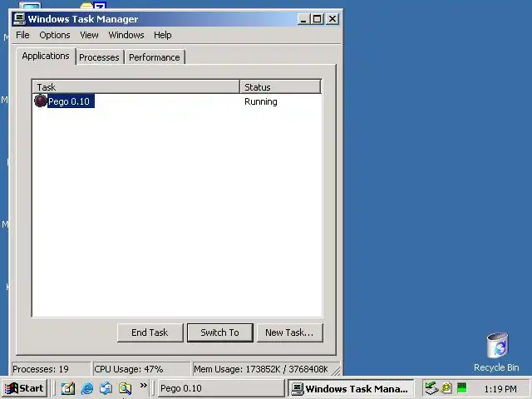Click Task Manager title bar icon
The height and width of the screenshot is (399, 532).
20,19
